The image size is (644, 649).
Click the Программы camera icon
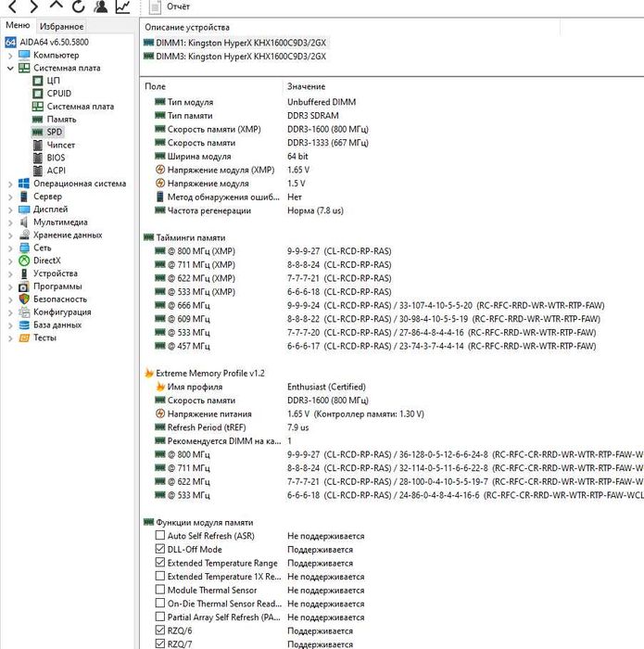click(24, 286)
